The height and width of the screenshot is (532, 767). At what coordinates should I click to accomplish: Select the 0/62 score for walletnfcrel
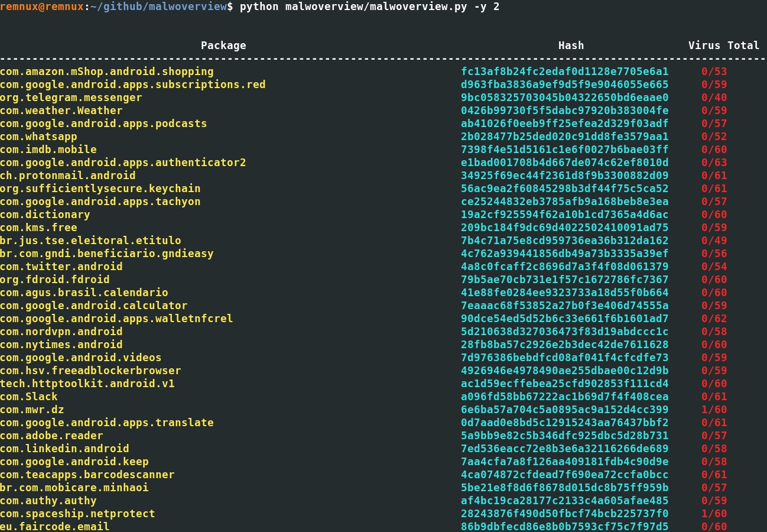pyautogui.click(x=714, y=319)
